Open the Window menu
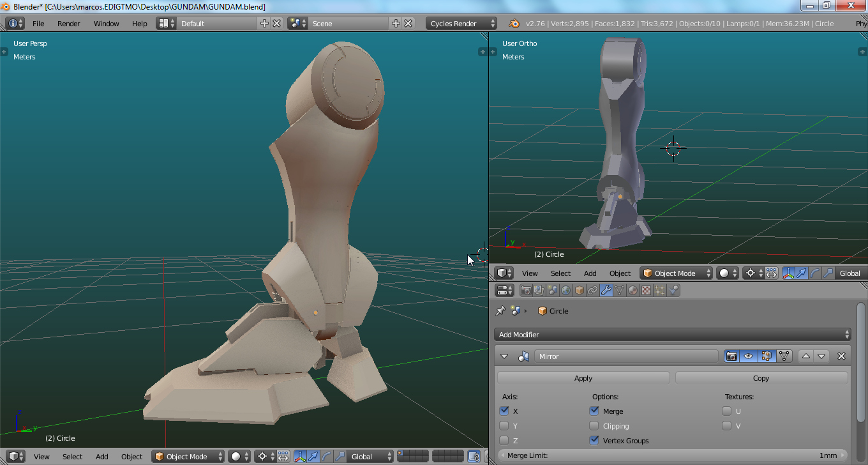The height and width of the screenshot is (465, 868). click(107, 24)
